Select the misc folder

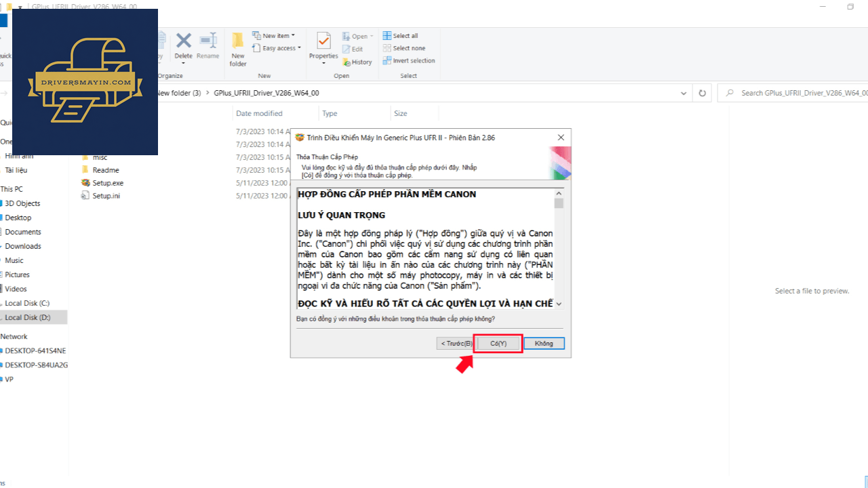pos(100,157)
